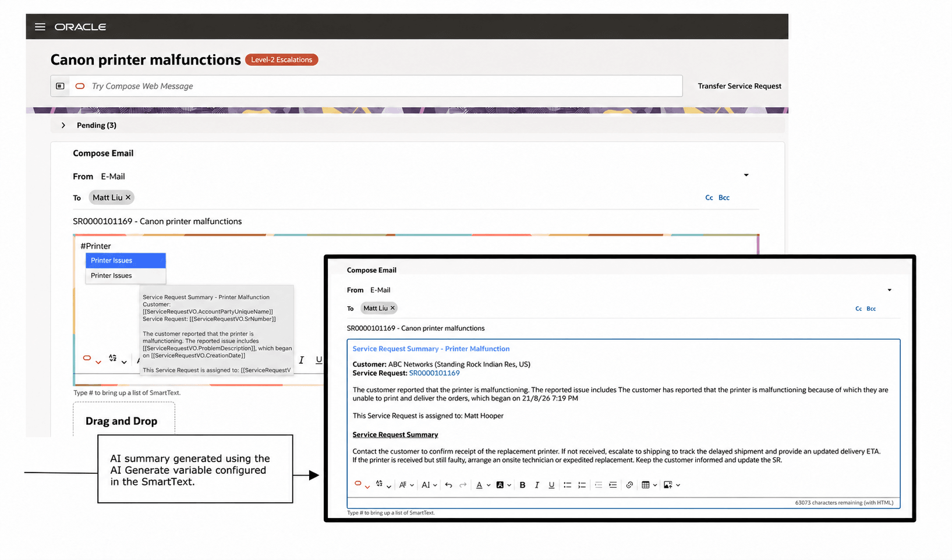This screenshot has width=952, height=560.
Task: Click Bcc link in background Compose Email
Action: [x=724, y=198]
